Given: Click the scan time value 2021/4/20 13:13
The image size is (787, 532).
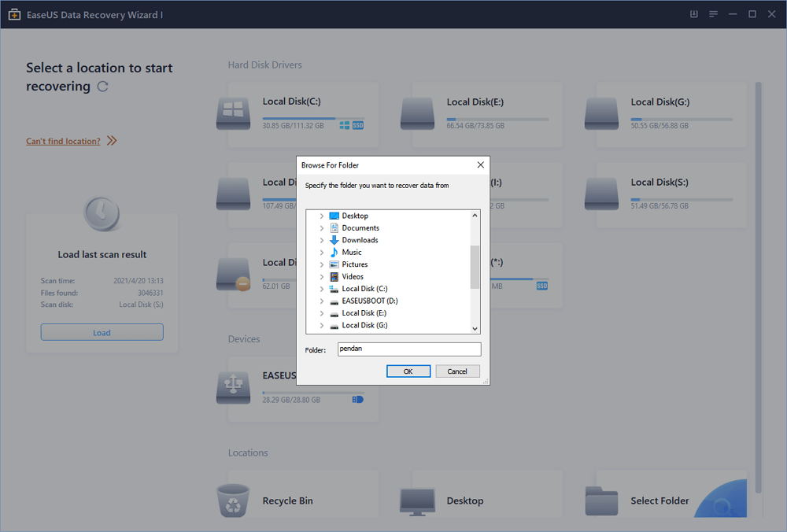Looking at the screenshot, I should pyautogui.click(x=138, y=280).
